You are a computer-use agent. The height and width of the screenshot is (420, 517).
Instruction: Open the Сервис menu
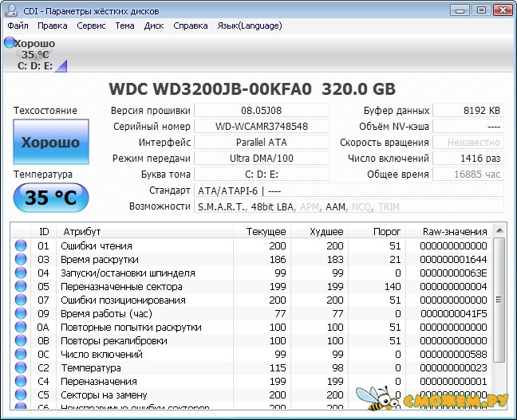click(x=91, y=26)
